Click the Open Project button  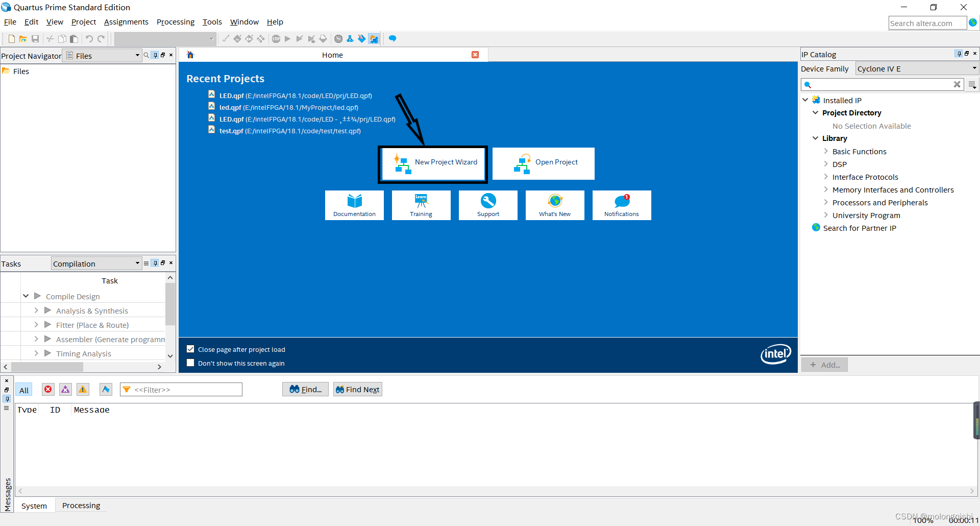click(544, 163)
